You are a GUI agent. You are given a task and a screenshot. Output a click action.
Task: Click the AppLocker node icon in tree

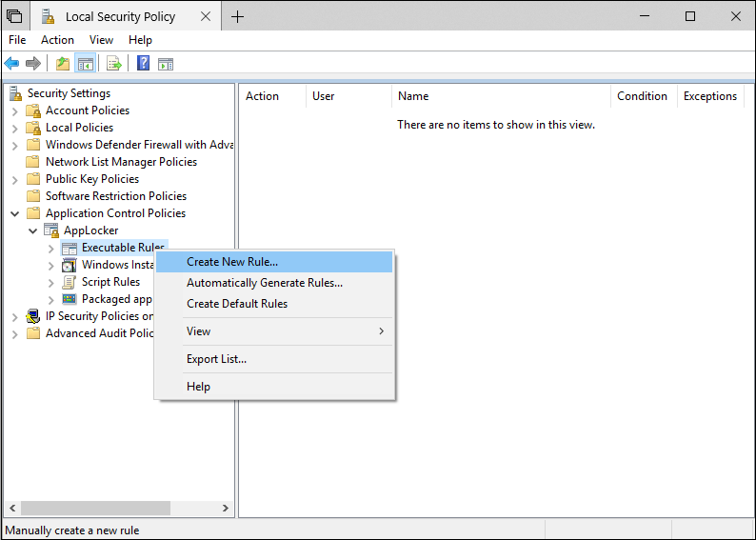click(51, 230)
